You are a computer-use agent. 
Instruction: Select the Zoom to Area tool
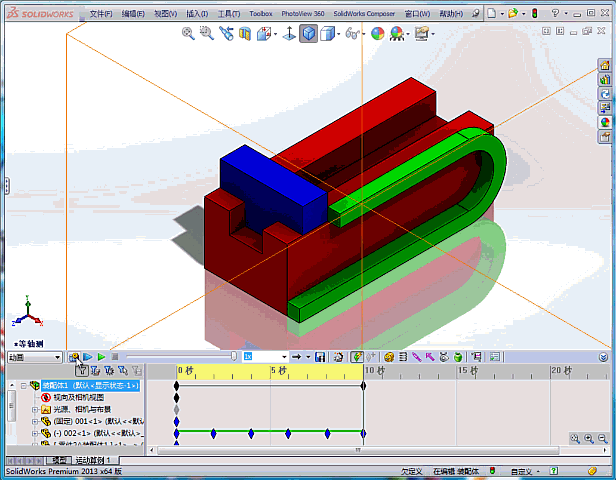click(207, 33)
